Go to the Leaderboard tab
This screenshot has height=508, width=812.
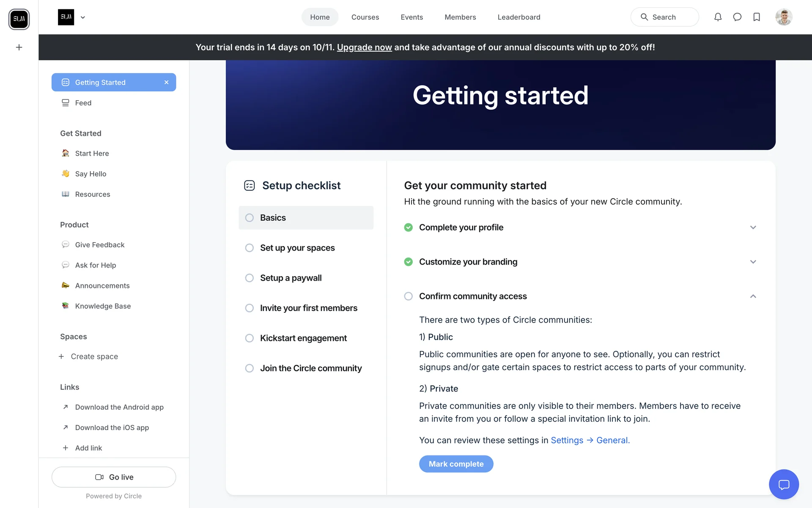[x=518, y=17]
